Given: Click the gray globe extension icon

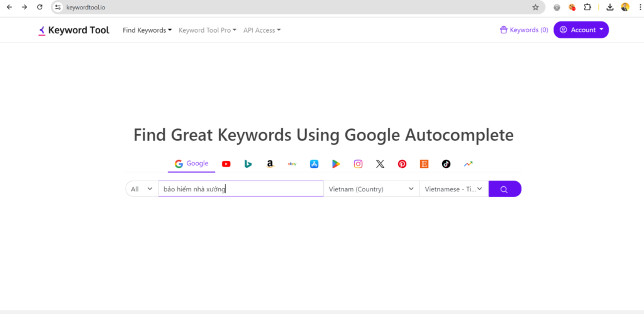Looking at the screenshot, I should 557,7.
